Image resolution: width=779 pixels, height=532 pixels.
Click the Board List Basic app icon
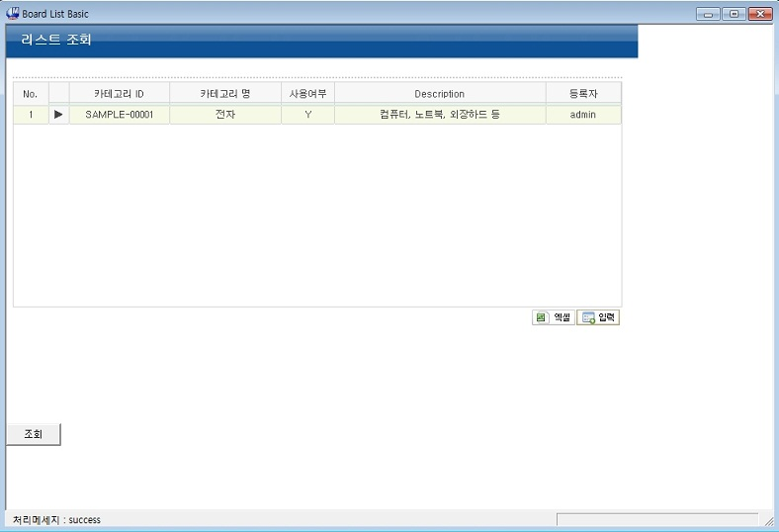(13, 14)
